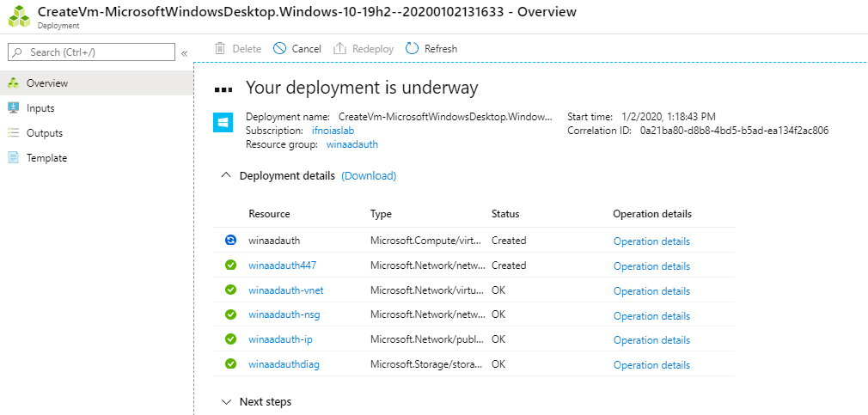Click the Windows logo deployment icon
Viewport: 868px width, 415px height.
click(223, 123)
